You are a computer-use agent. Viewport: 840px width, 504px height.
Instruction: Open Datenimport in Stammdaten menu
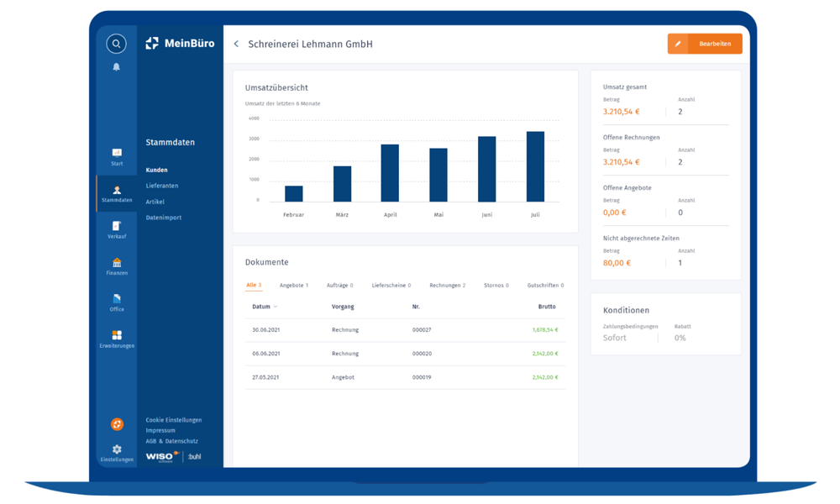click(x=164, y=218)
